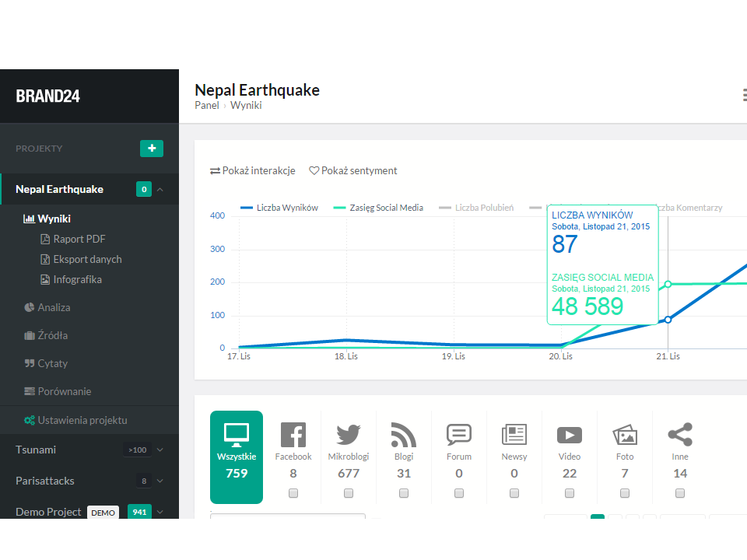This screenshot has height=560, width=747.
Task: Open the Ustawienia projektu gears icon
Action: [x=30, y=420]
